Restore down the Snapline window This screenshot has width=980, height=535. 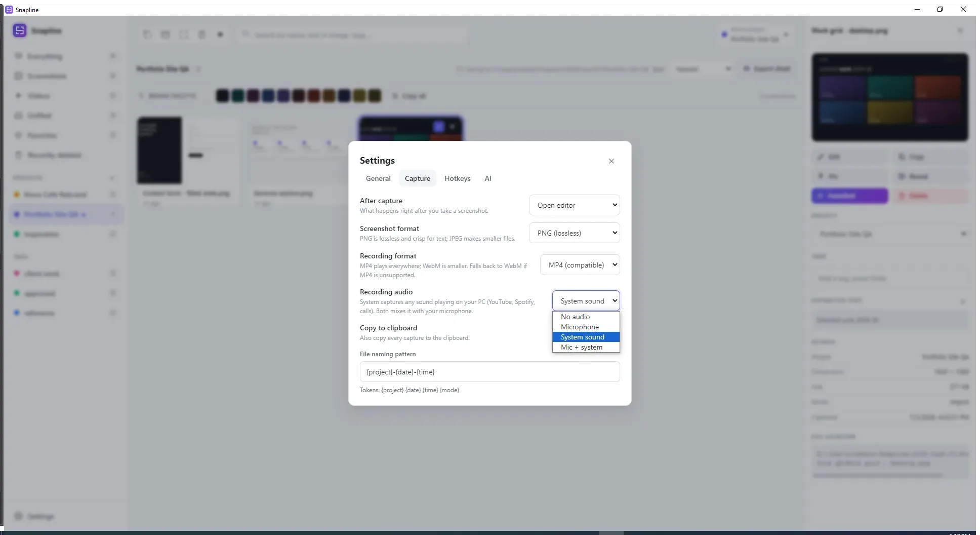point(940,9)
